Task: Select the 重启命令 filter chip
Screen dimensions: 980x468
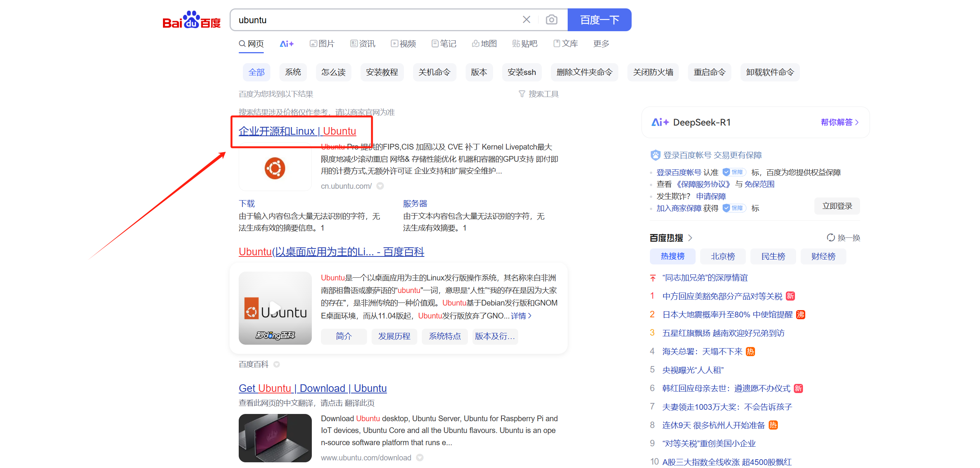Action: click(710, 72)
